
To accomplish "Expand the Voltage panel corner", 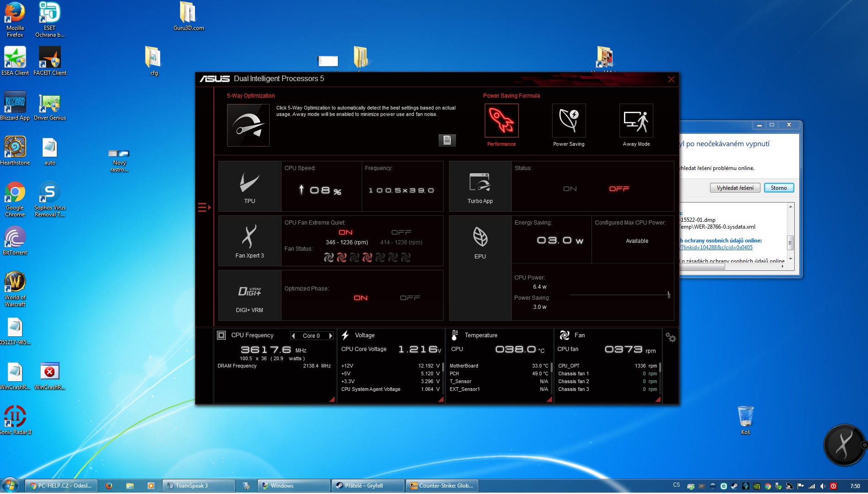I will tap(441, 400).
